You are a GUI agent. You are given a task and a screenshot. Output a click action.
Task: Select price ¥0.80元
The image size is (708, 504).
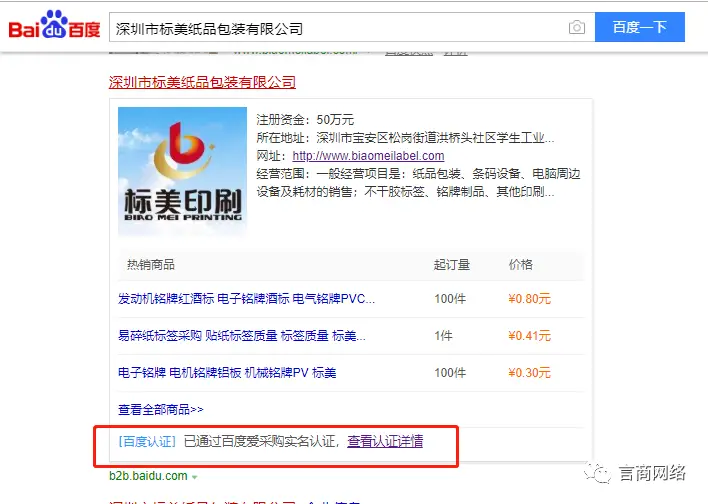click(x=529, y=299)
